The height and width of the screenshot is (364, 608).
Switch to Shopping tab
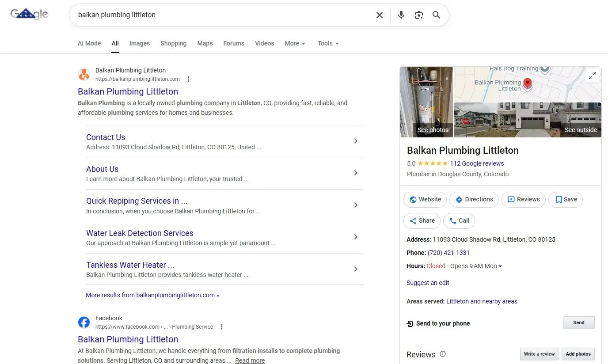[x=173, y=43]
